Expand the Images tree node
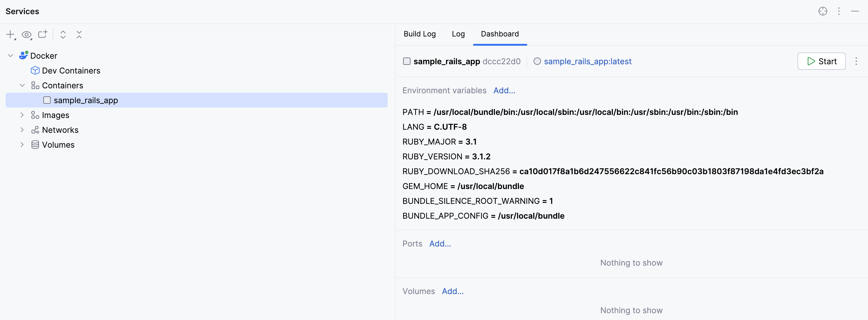 pos(22,115)
